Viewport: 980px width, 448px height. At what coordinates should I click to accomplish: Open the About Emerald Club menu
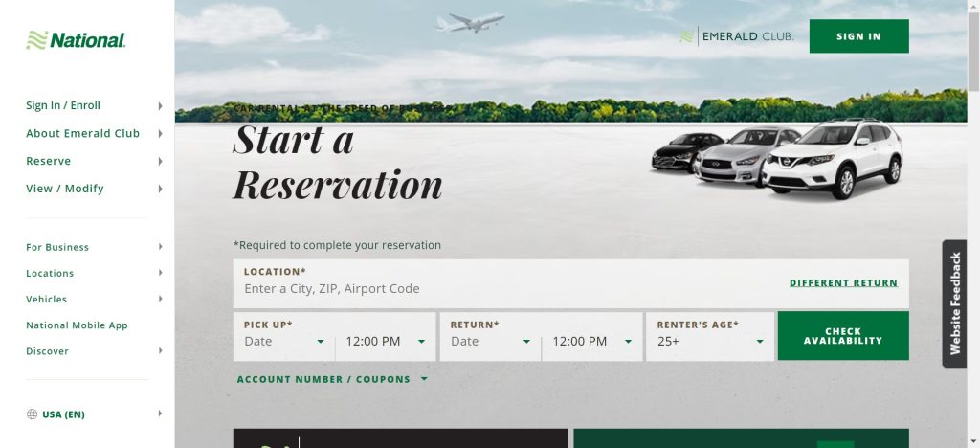(83, 134)
